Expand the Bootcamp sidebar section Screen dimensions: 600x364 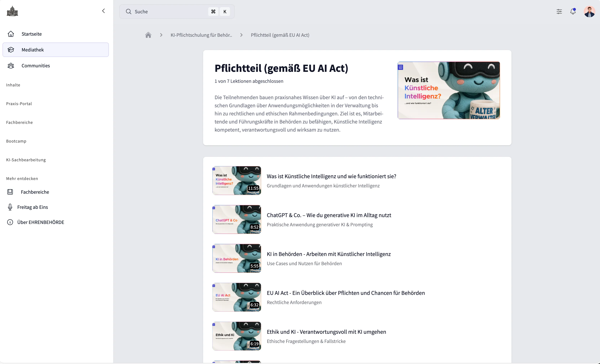pos(16,141)
